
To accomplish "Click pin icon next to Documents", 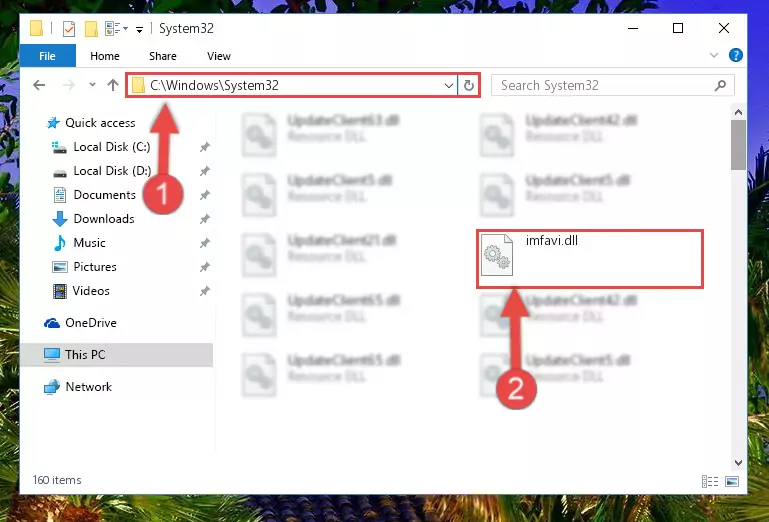I will (x=205, y=195).
